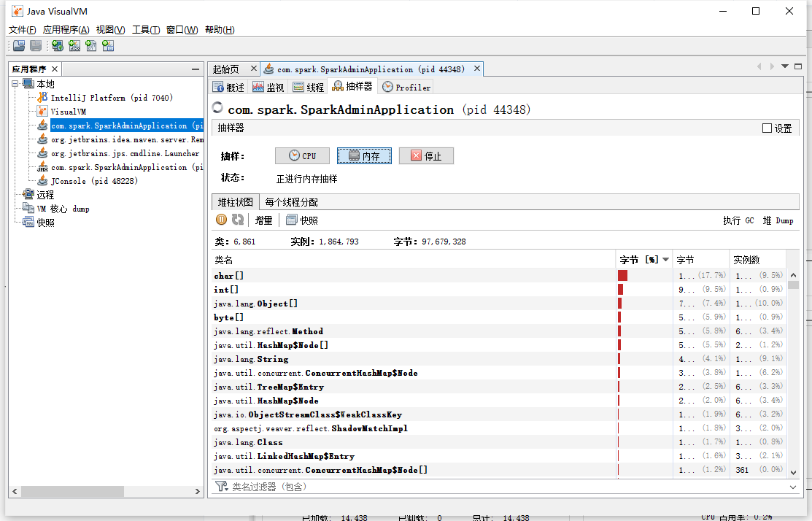812x521 pixels.
Task: Click the 远程 remote hosts icon
Action: pyautogui.click(x=28, y=195)
